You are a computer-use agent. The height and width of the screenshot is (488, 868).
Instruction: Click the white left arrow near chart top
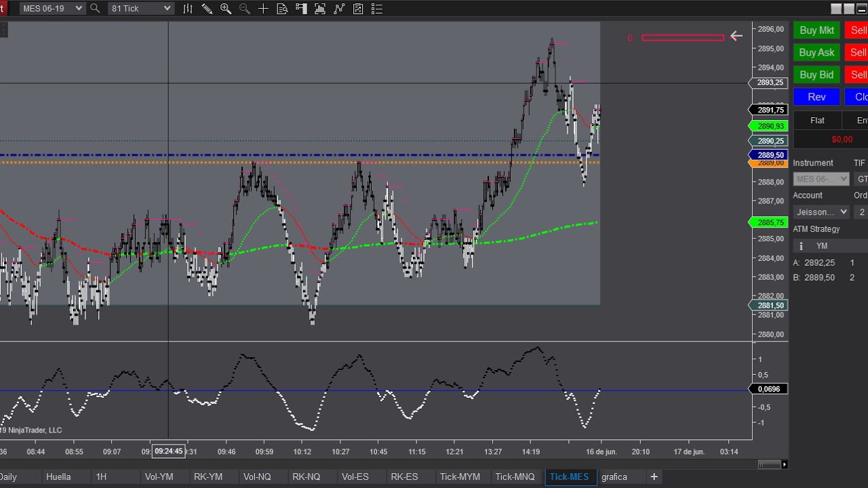pos(736,36)
